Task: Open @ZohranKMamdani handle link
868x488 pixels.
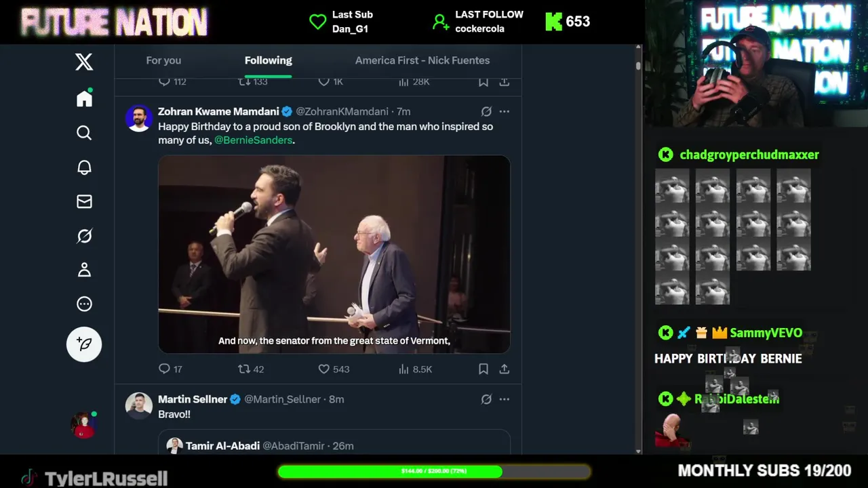Action: coord(342,112)
